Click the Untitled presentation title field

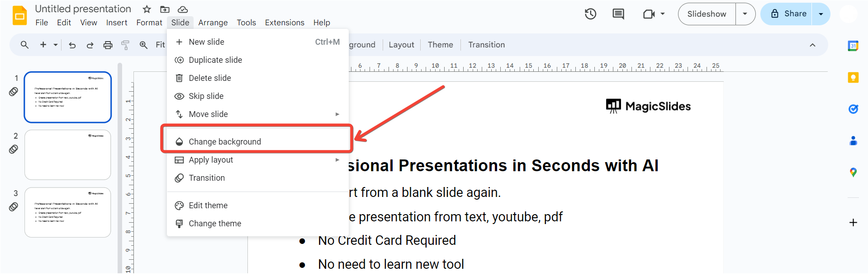click(83, 9)
